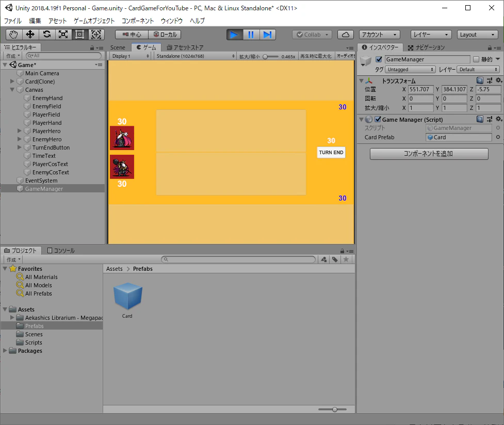Select the Hand tool in toolbar
The height and width of the screenshot is (425, 504).
click(x=14, y=35)
